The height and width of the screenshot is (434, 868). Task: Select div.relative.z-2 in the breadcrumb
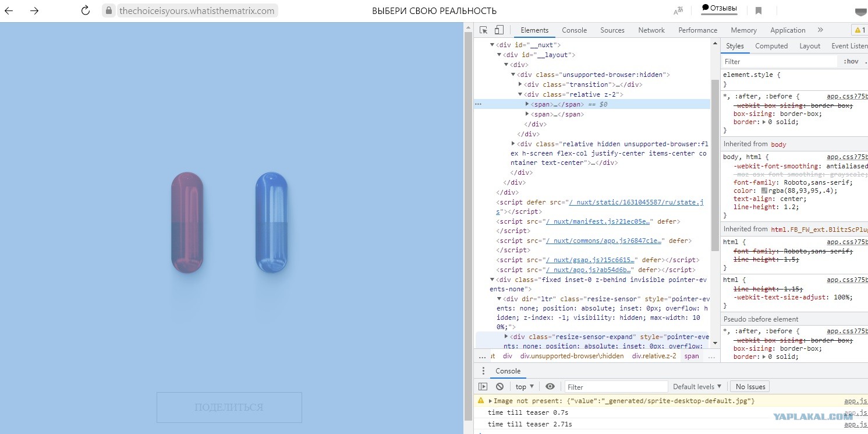coord(654,356)
